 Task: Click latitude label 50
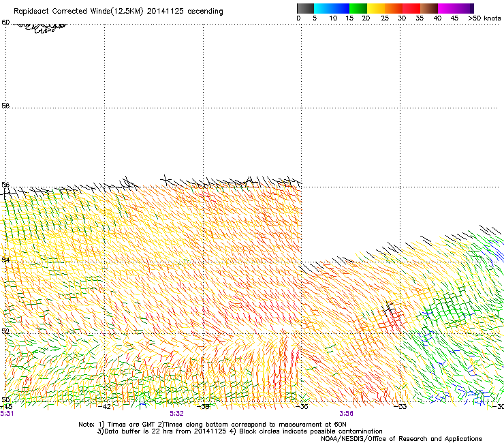(x=5, y=399)
